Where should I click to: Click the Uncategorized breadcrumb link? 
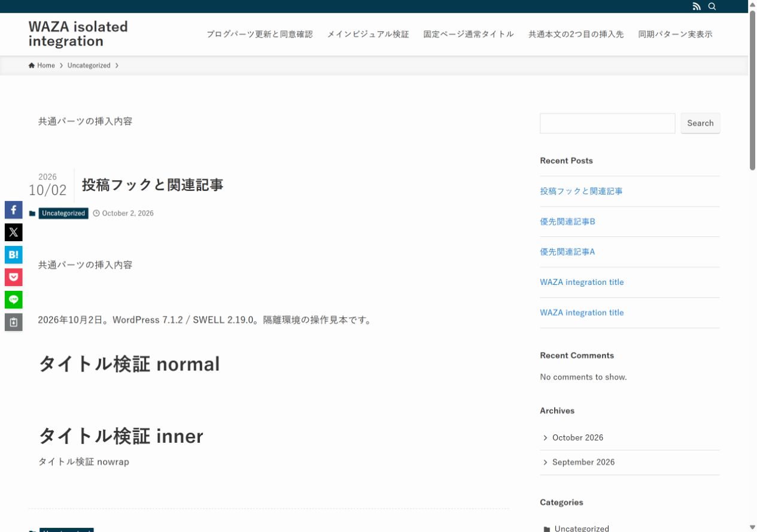click(x=89, y=65)
